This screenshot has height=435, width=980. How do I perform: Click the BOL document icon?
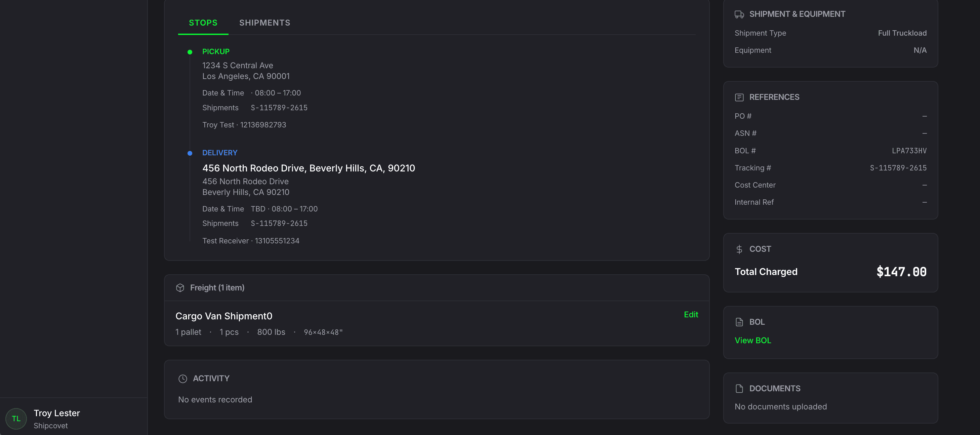click(739, 322)
